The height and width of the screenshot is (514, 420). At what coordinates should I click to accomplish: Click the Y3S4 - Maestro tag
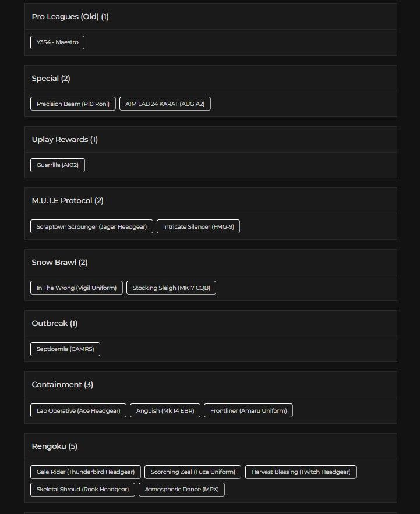[x=58, y=42]
